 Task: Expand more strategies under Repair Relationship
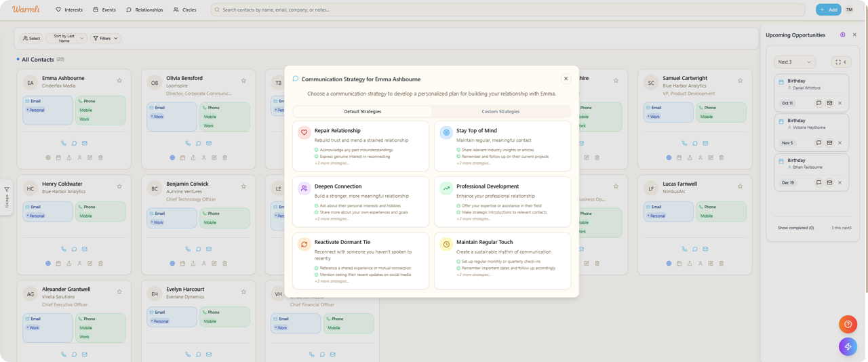tap(332, 163)
